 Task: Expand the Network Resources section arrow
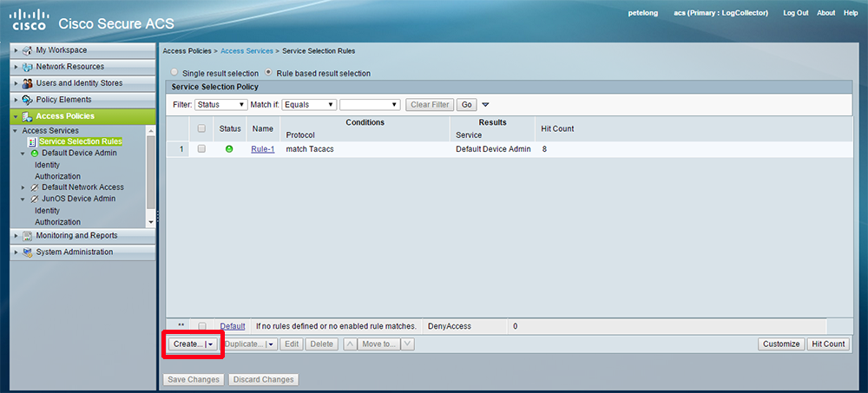pos(16,67)
